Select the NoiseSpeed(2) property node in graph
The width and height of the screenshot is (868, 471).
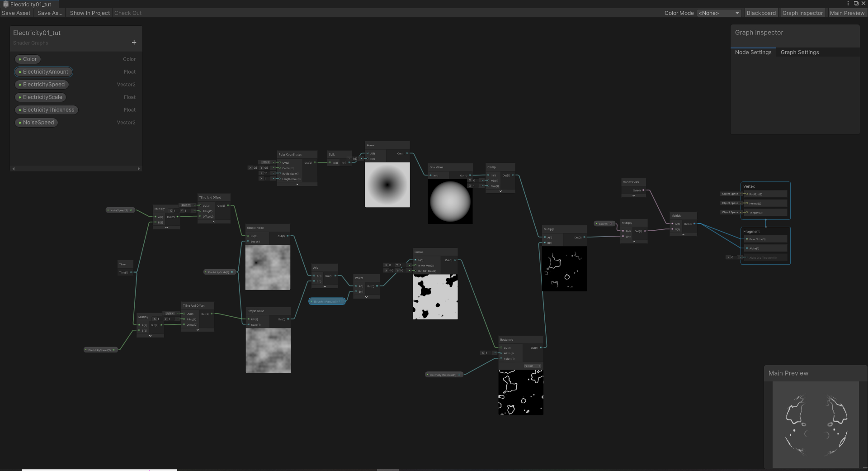[120, 210]
